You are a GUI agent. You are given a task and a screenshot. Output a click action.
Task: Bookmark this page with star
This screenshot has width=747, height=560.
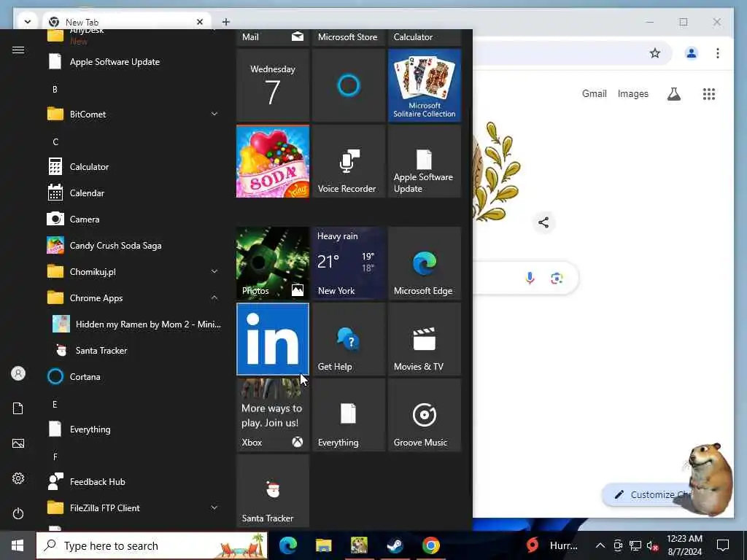tap(655, 52)
